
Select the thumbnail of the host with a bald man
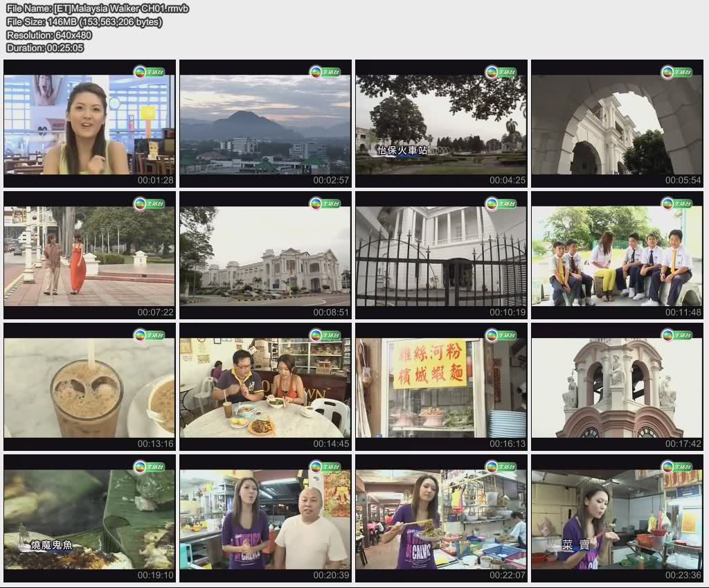pyautogui.click(x=265, y=519)
